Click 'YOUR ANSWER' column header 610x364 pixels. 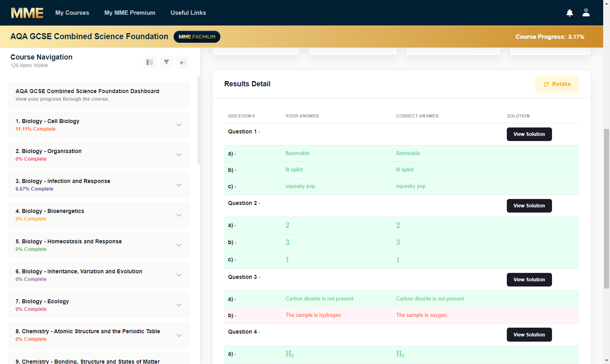point(302,116)
